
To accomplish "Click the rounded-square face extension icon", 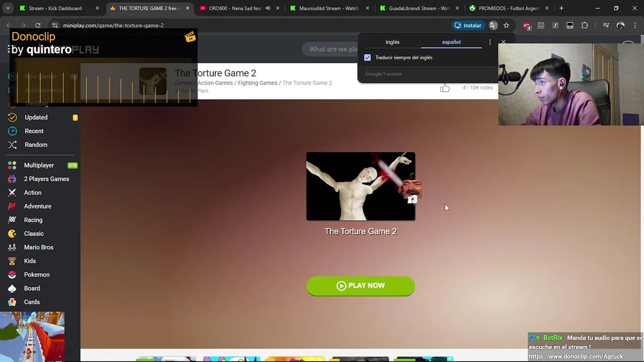I will [x=570, y=25].
